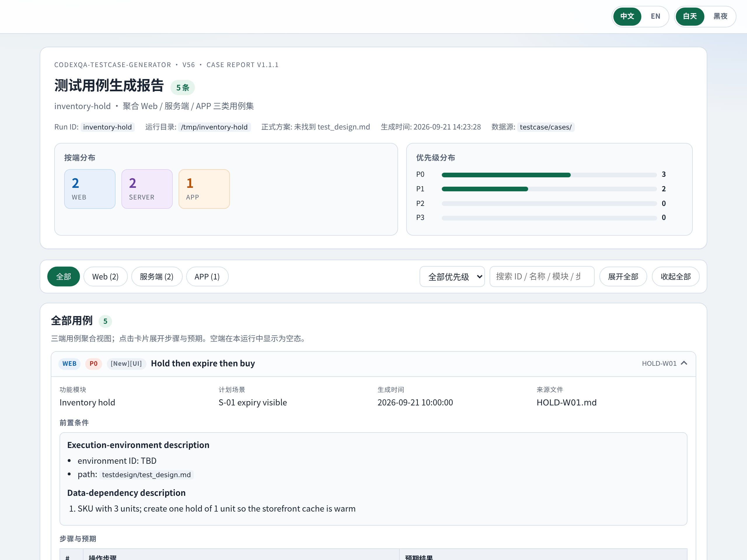Collapse the HOLD-W01 card chevron
Viewport: 747px width, 560px height.
[x=684, y=363]
